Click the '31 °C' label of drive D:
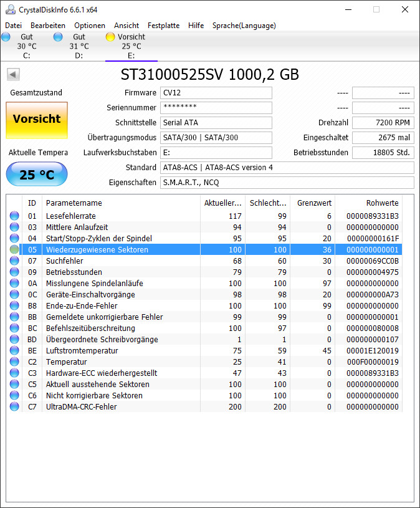The image size is (420, 508). 79,46
